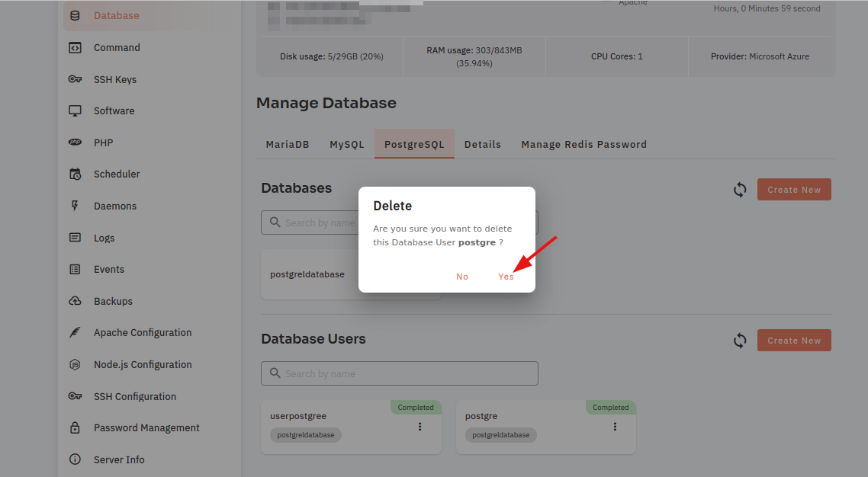Open the Details tab
868x477 pixels.
[x=483, y=144]
